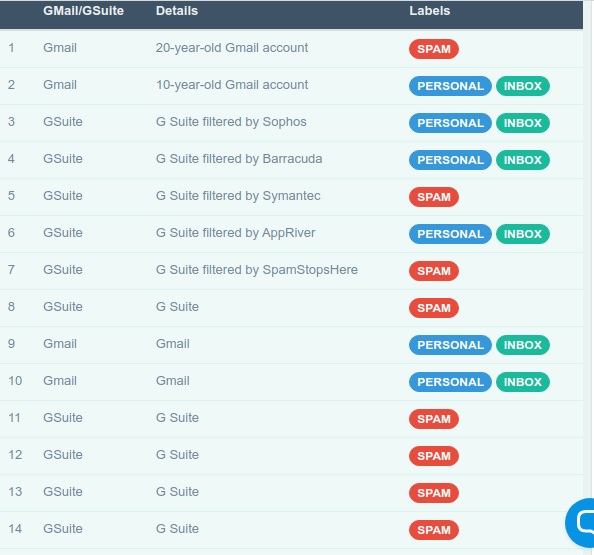Click the SPAM label in row 13

pos(434,493)
